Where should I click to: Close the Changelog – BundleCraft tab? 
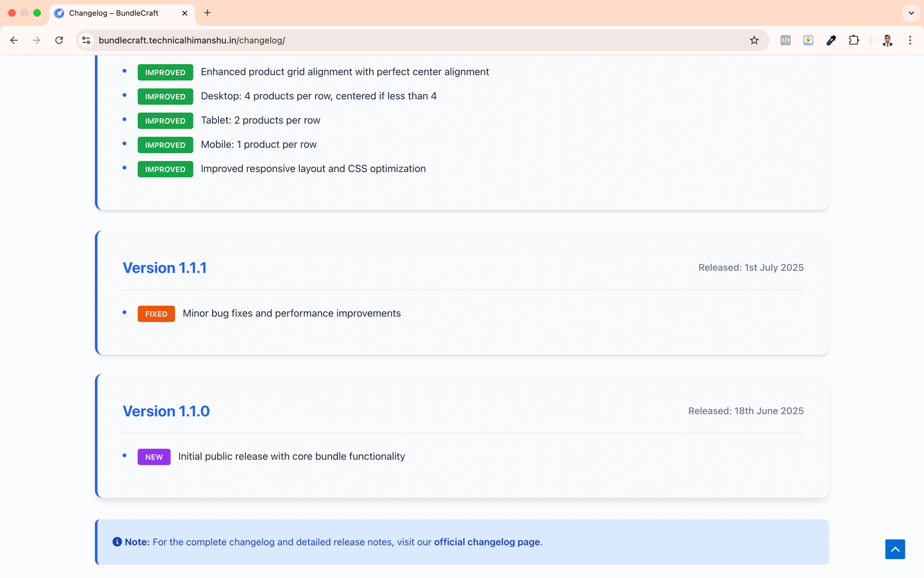185,13
